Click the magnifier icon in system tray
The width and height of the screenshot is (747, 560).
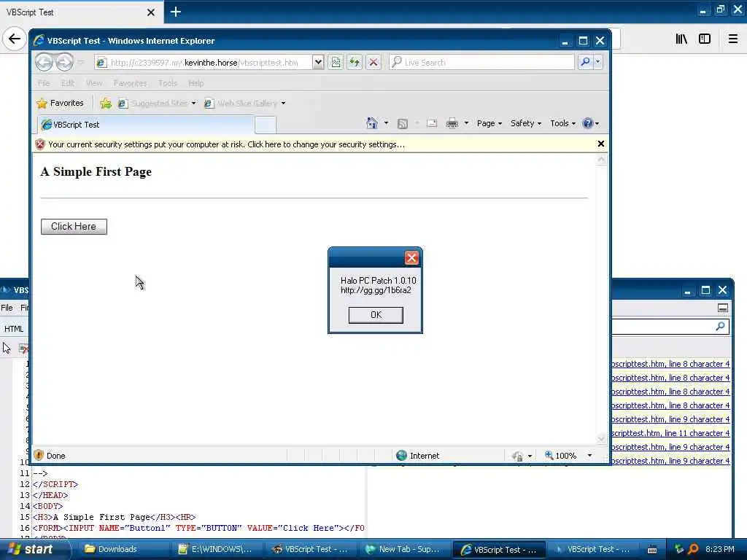coord(693,549)
